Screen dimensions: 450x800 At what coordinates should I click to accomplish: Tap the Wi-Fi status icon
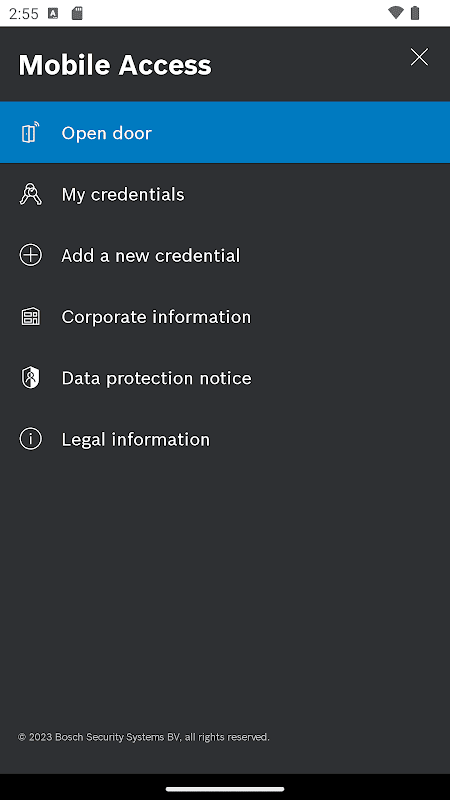point(395,13)
